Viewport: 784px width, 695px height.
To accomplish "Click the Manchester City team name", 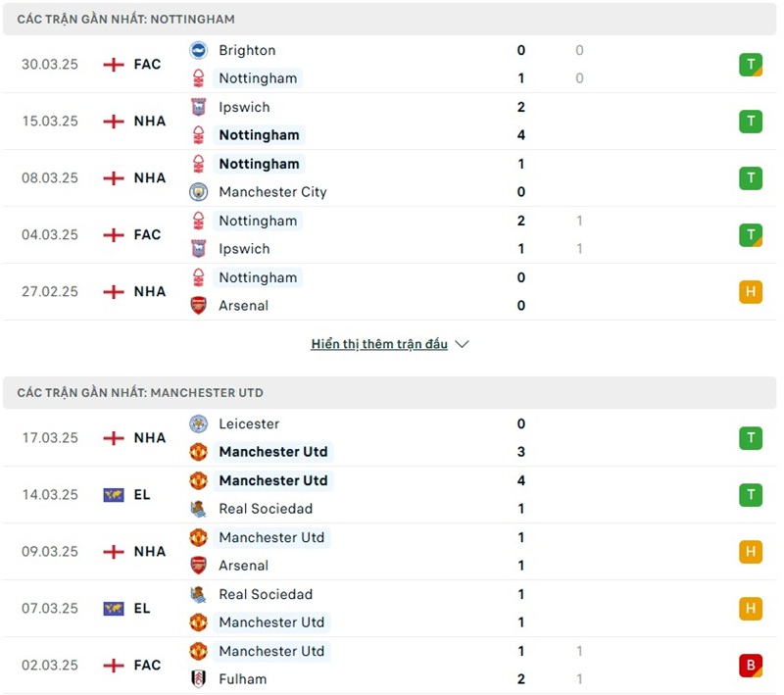I will pos(272,192).
